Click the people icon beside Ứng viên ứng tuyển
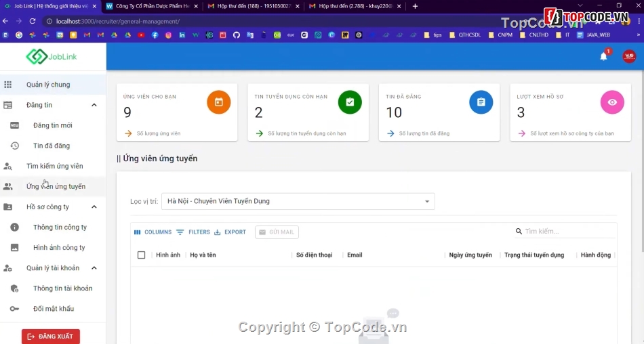Image resolution: width=644 pixels, height=344 pixels. (x=8, y=186)
